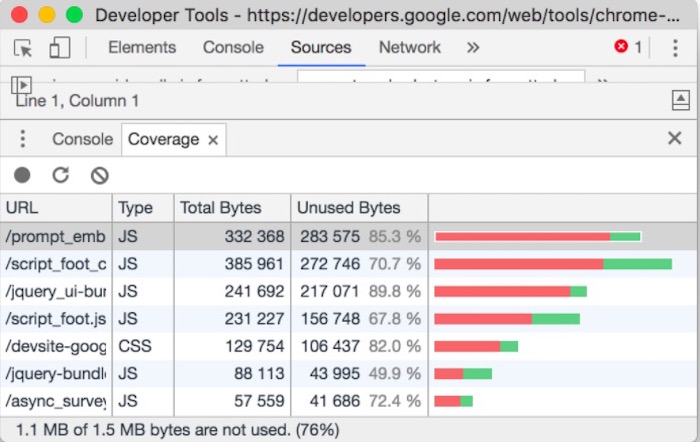The height and width of the screenshot is (442, 700).
Task: Click unused bytes value 156 748
Action: point(330,319)
